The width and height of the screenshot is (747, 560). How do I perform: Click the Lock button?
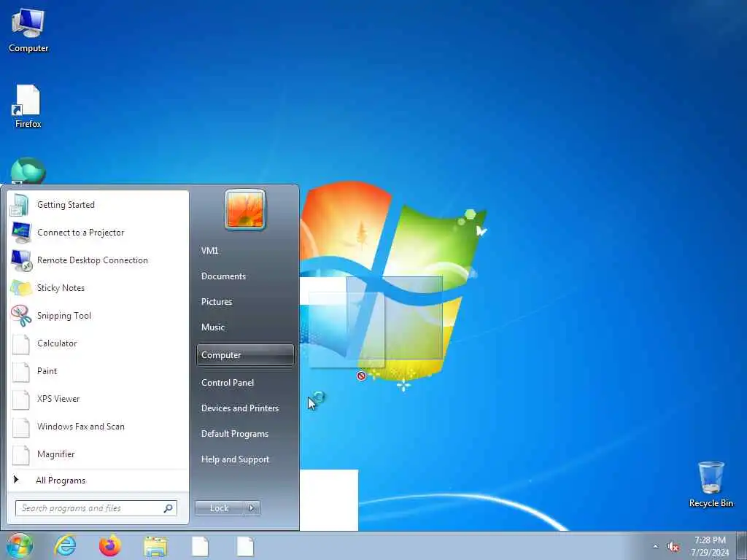tap(219, 508)
